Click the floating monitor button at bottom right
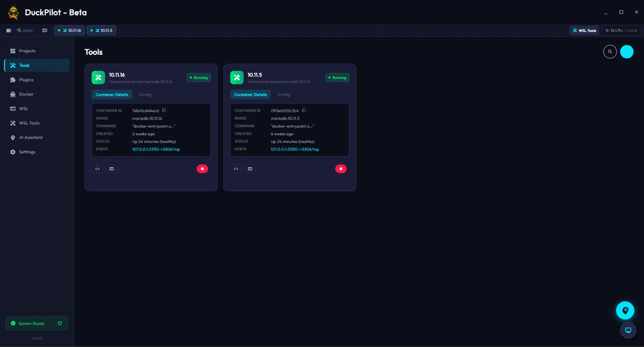Image resolution: width=644 pixels, height=347 pixels. [628, 330]
